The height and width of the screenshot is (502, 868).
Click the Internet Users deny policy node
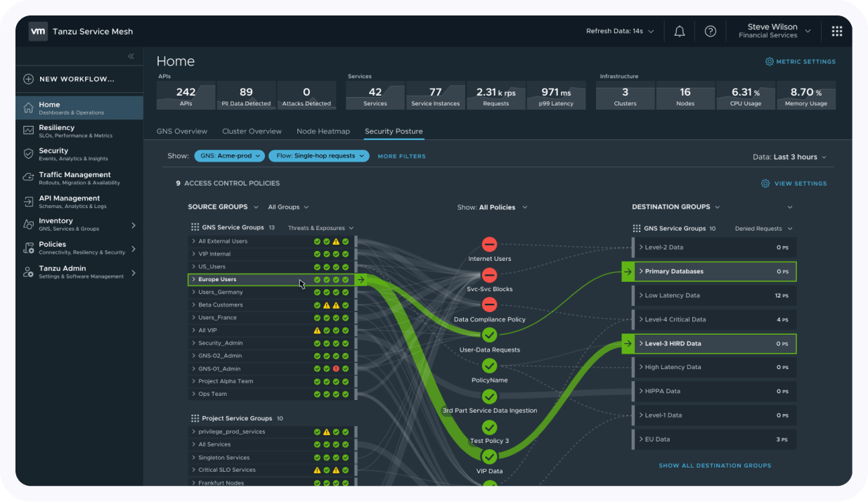pyautogui.click(x=490, y=245)
